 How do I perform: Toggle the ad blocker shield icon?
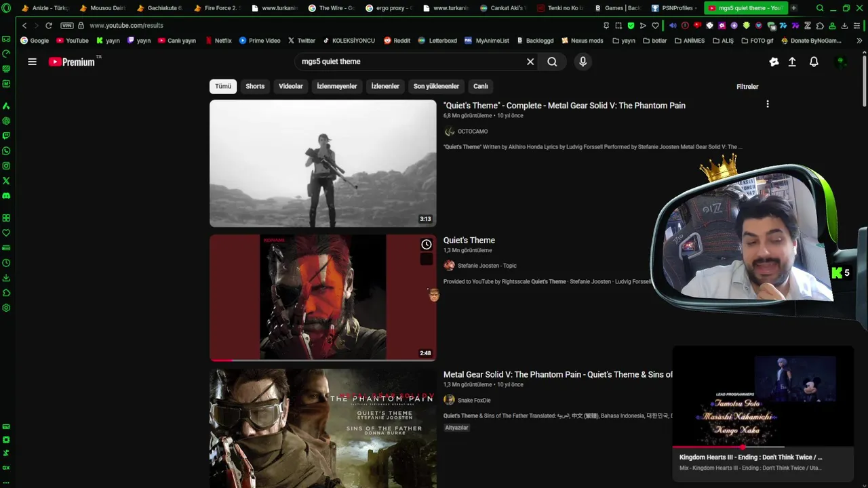click(631, 26)
